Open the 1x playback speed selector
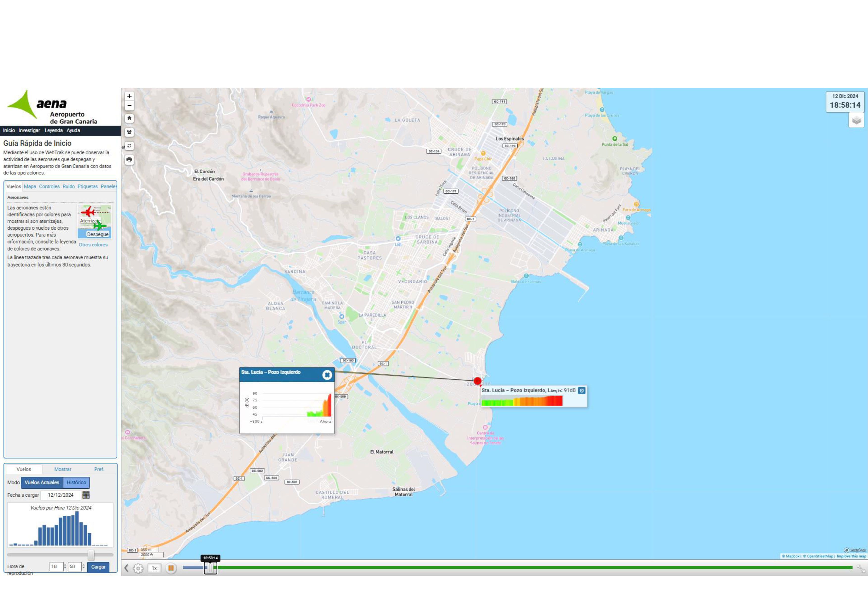Image resolution: width=868 pixels, height=614 pixels. click(x=154, y=568)
